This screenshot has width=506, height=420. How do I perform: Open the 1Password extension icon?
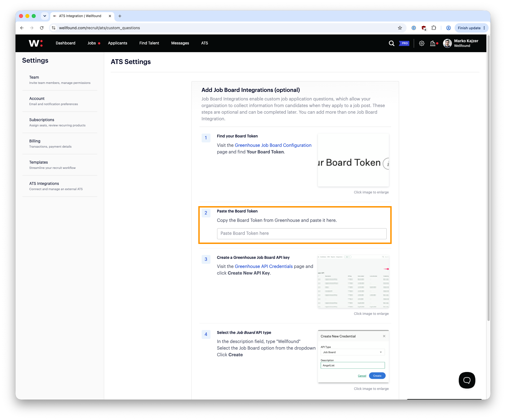pos(413,28)
